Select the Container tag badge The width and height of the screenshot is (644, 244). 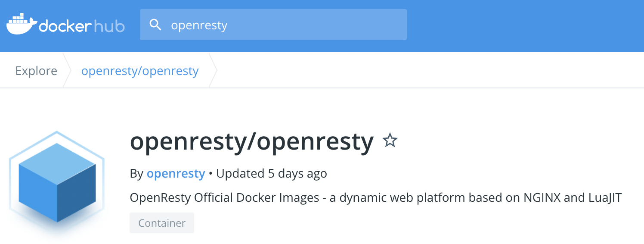pyautogui.click(x=162, y=223)
